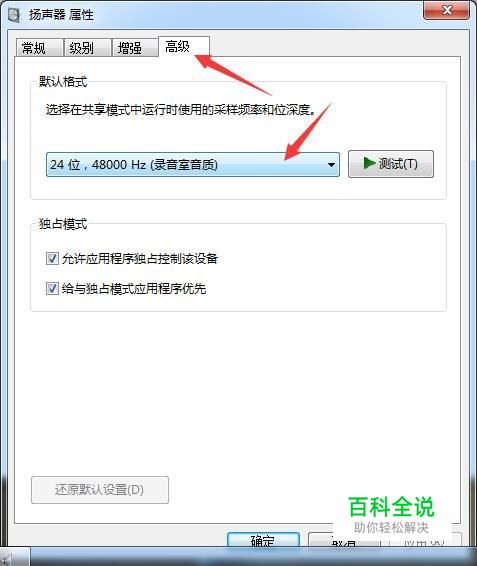
Task: Click the 扬声器 属性 title bar text
Action: pyautogui.click(x=61, y=15)
